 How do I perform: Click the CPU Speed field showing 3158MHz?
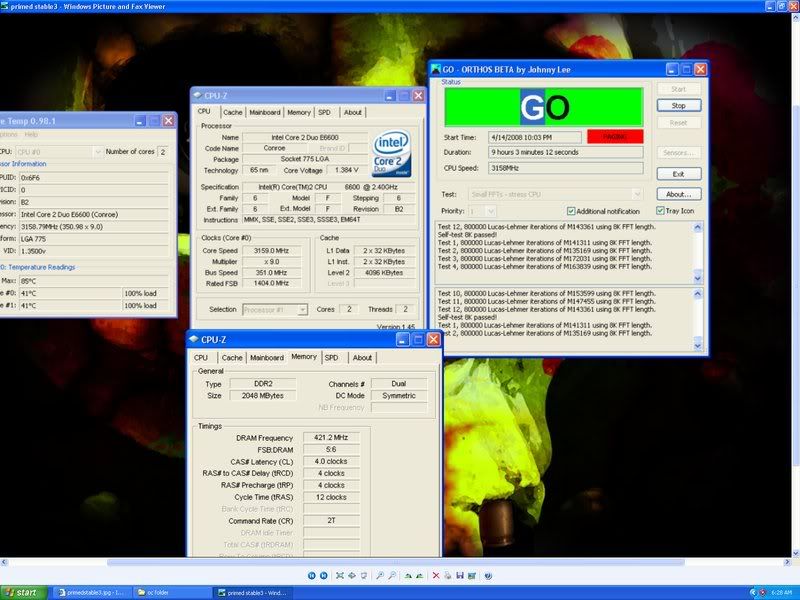[x=565, y=168]
